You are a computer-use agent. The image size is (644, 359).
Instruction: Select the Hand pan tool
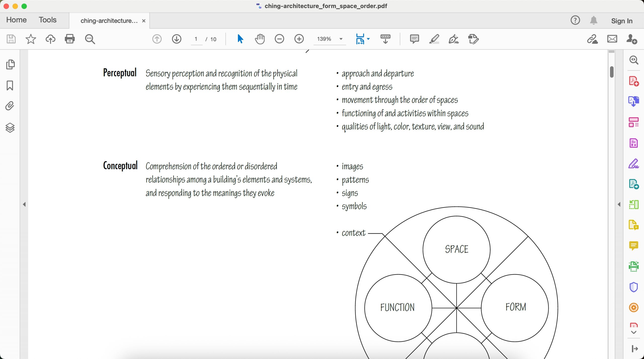tap(260, 39)
